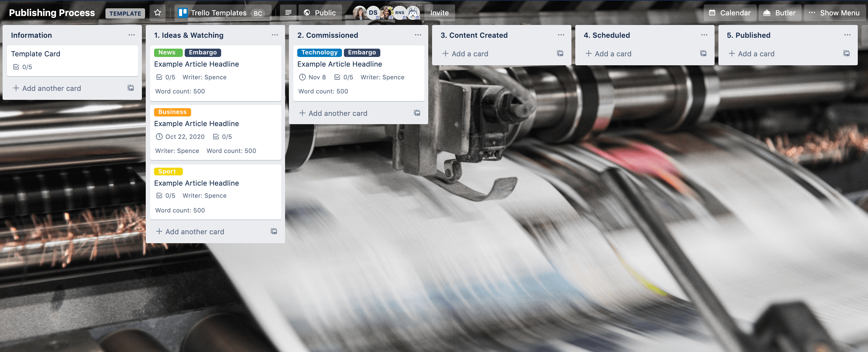Click the green News label

(168, 52)
